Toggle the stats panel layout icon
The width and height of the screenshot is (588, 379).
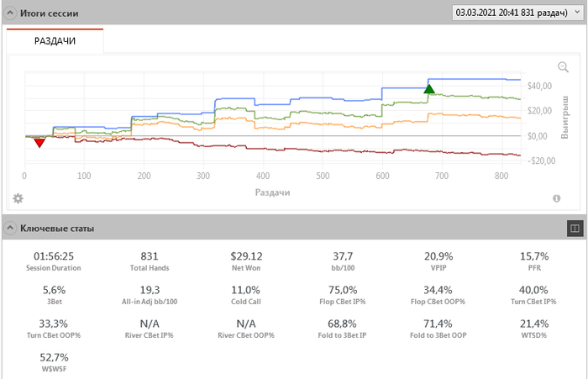point(575,228)
